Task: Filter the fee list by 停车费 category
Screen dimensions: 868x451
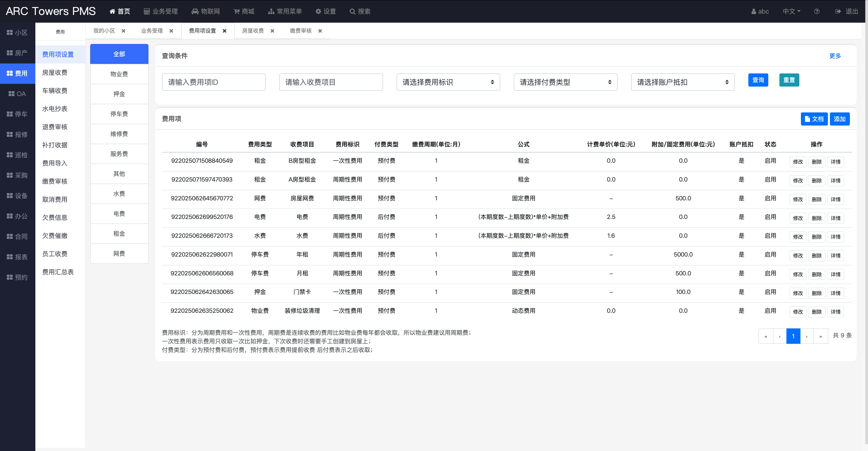Action: (x=119, y=114)
